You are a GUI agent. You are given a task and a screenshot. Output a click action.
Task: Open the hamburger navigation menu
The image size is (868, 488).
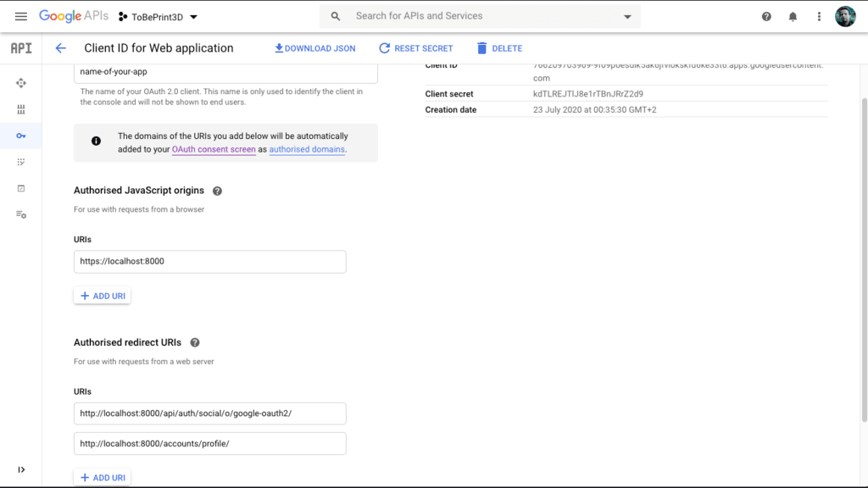21,16
